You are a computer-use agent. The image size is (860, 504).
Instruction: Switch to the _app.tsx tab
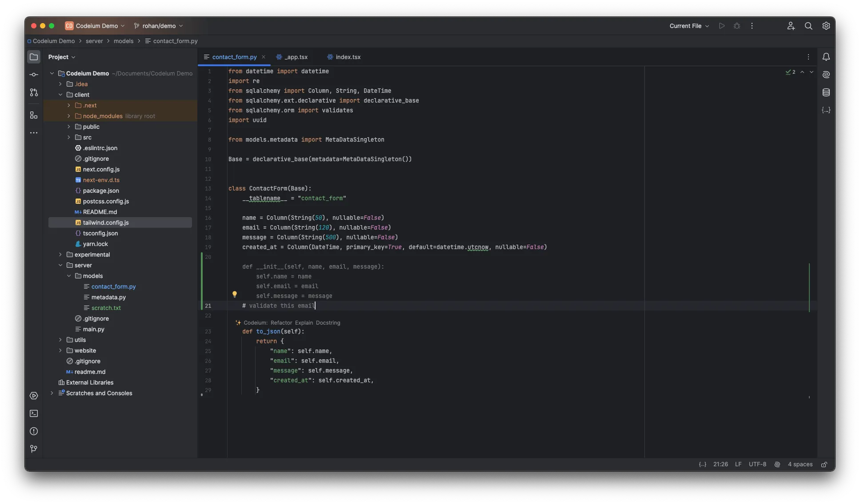coord(292,57)
